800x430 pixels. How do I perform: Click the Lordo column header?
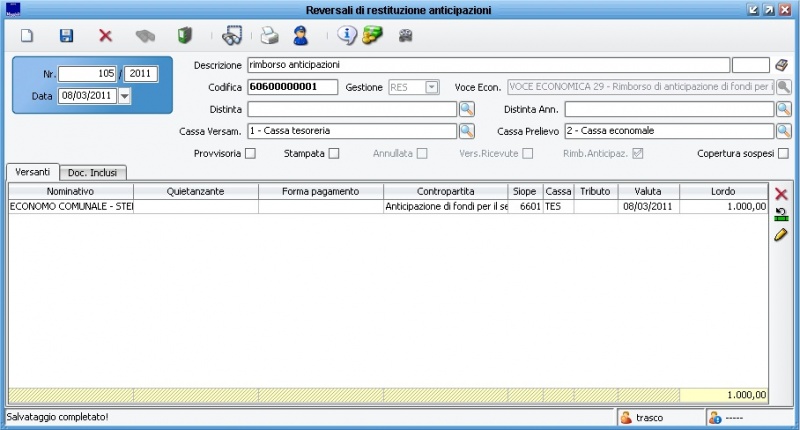click(x=723, y=191)
